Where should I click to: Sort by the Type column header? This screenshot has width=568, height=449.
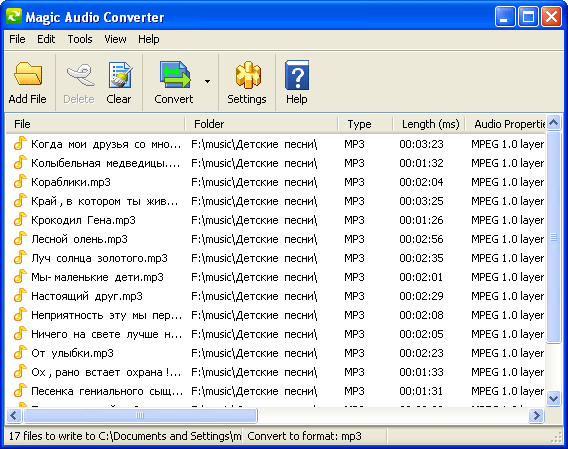[366, 124]
